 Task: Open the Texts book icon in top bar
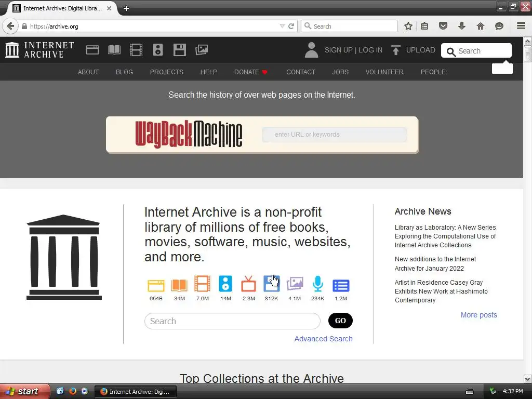click(x=114, y=50)
